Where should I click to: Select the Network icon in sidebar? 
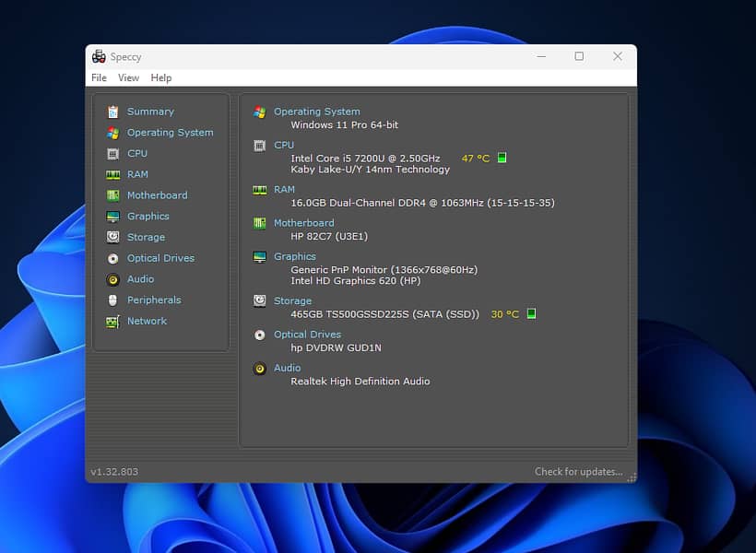(x=112, y=322)
